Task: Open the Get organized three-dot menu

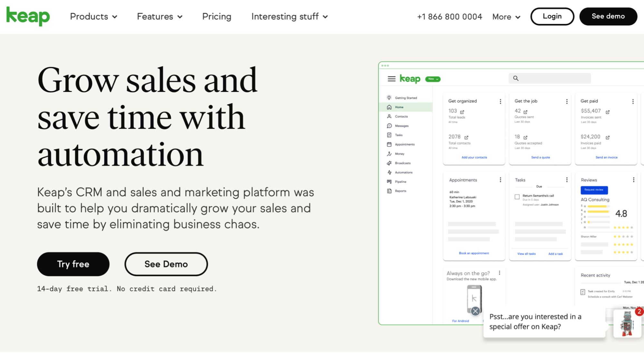Action: (500, 101)
